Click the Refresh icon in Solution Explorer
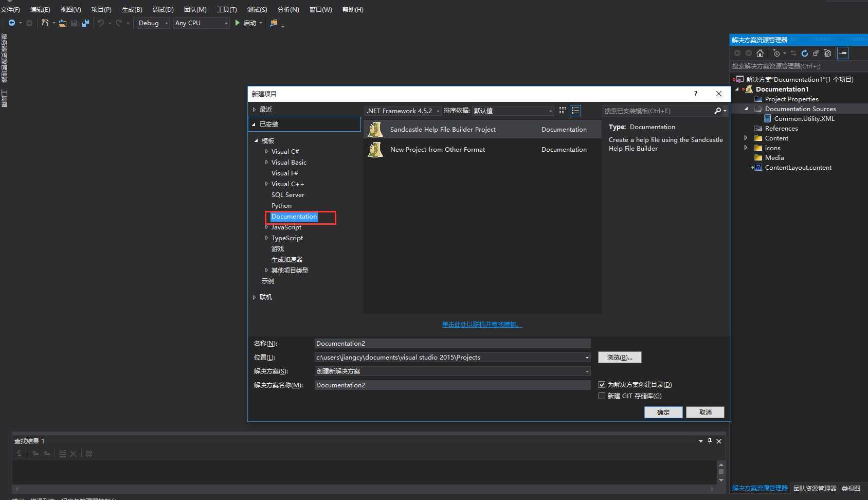The image size is (868, 500). tap(805, 53)
